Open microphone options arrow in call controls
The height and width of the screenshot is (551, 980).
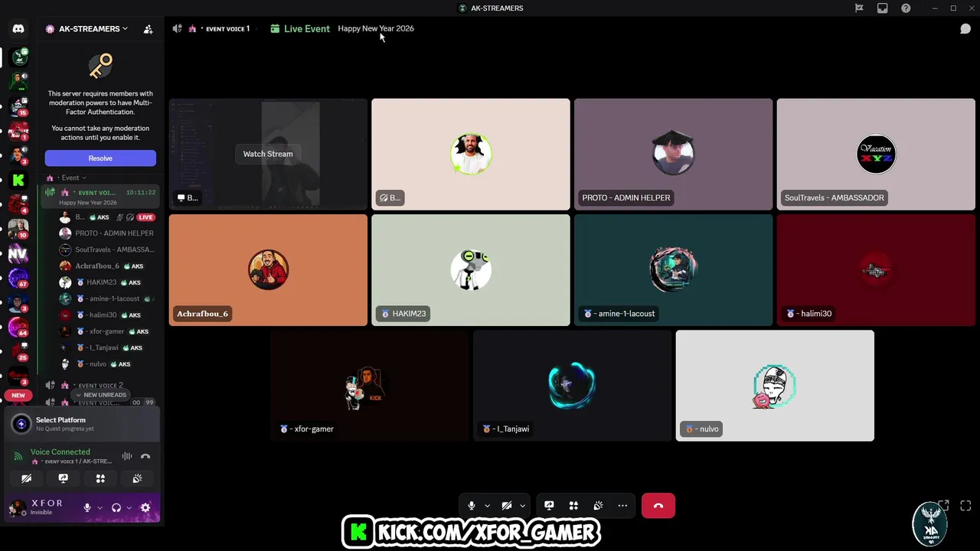[x=487, y=506]
